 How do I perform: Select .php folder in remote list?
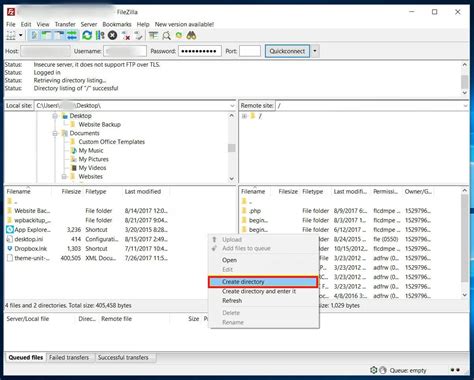point(336,211)
